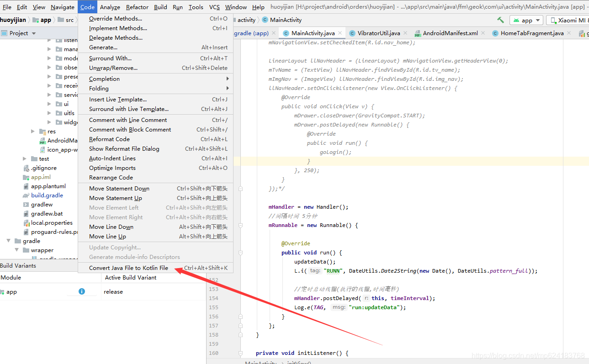The image size is (589, 364).
Task: Click "activity" in the breadcrumb bar
Action: point(246,20)
